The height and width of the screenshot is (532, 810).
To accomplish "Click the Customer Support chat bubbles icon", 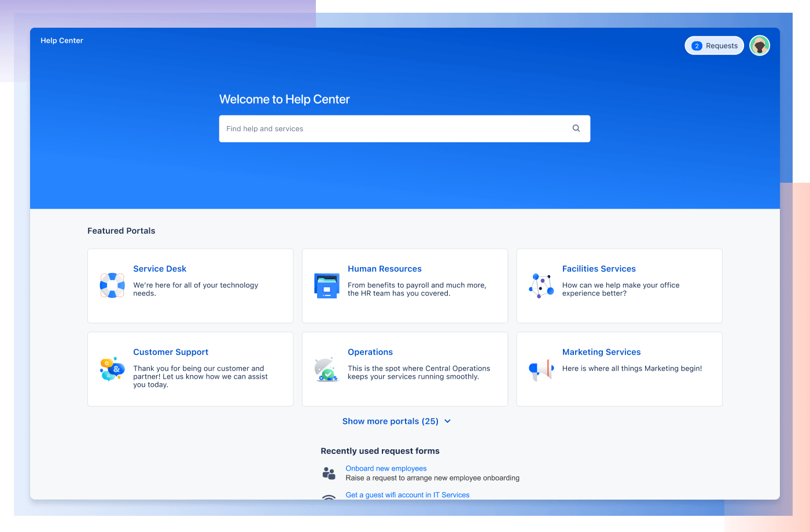I will 112,368.
